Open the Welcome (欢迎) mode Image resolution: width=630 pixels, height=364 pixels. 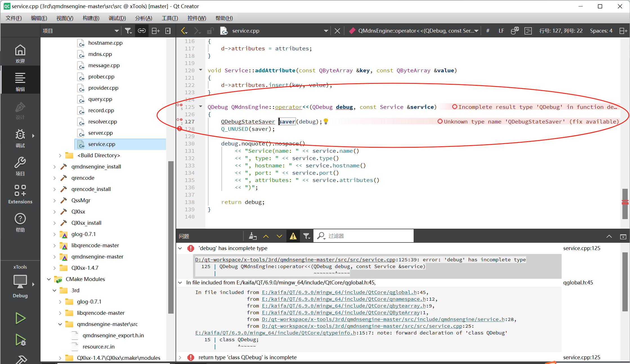[x=20, y=53]
